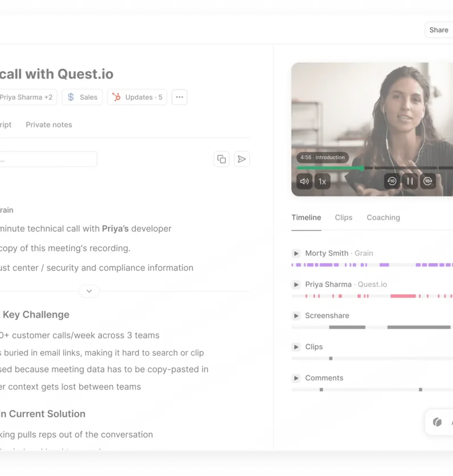Click Quest.io label next to Priya Sharma
Image resolution: width=453 pixels, height=476 pixels.
click(x=372, y=285)
